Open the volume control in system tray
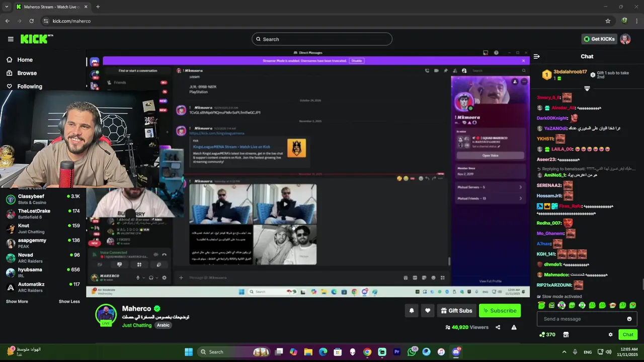 609,352
